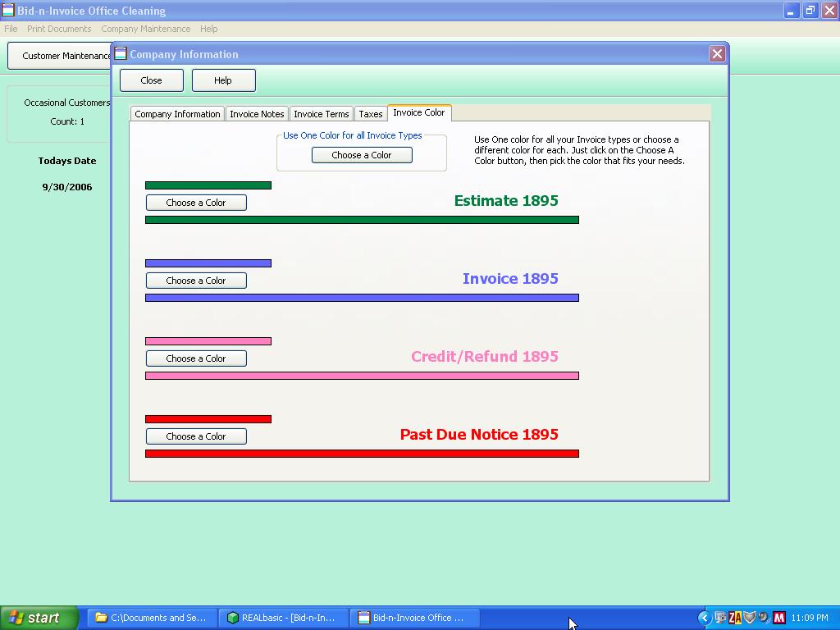Click the McAfee tray icon
This screenshot has width=840, height=630.
click(778, 618)
